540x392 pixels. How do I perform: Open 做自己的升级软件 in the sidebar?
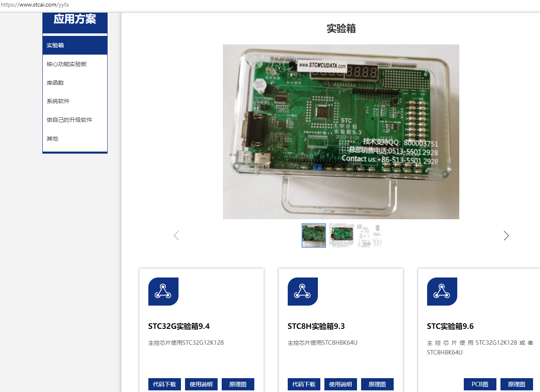tap(75, 120)
